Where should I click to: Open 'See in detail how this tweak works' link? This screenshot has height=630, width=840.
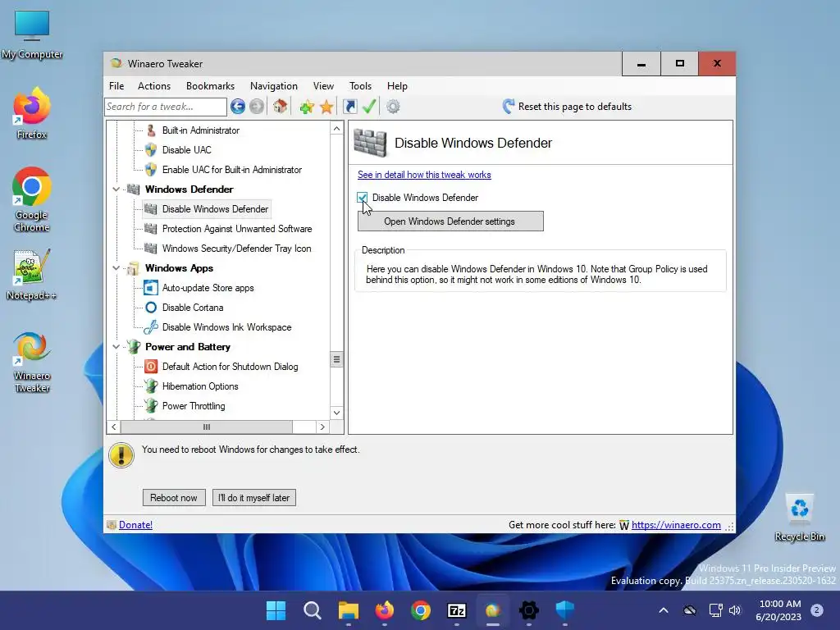pyautogui.click(x=424, y=175)
